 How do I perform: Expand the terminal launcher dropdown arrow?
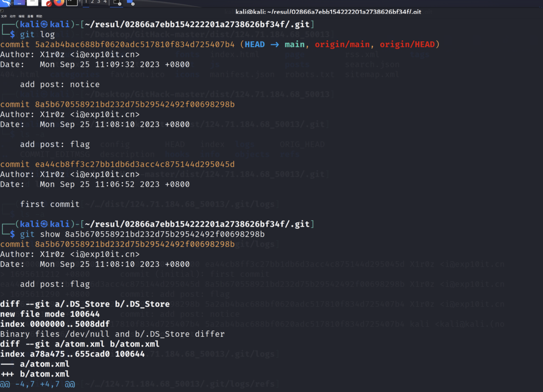80,2
